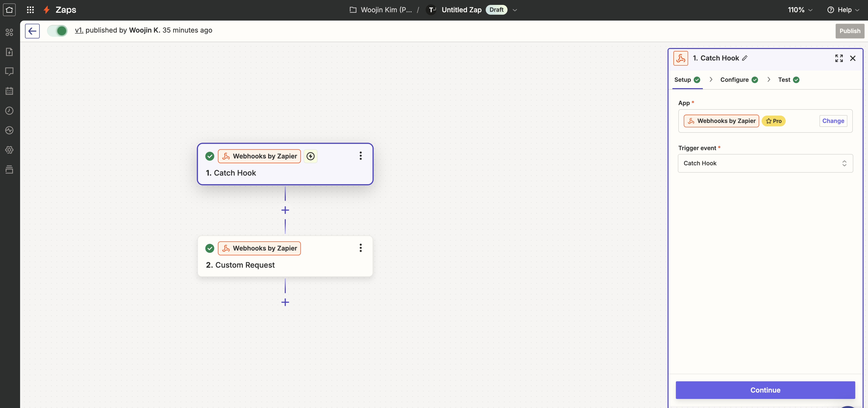The width and height of the screenshot is (868, 408).
Task: Click the webhook app icon in panel header
Action: (x=680, y=58)
